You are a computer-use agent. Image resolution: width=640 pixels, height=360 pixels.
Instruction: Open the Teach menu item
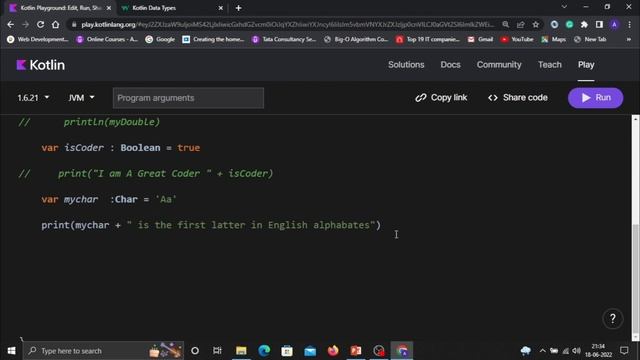pyautogui.click(x=549, y=65)
